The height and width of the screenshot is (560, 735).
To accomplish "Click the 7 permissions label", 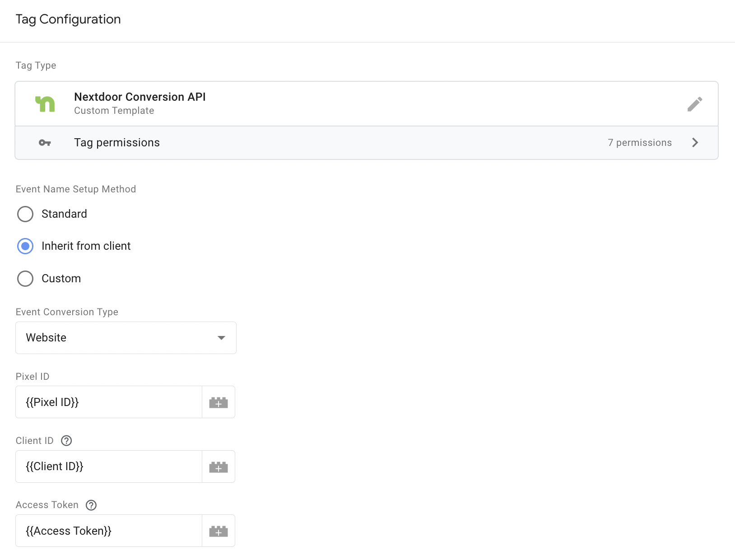I will pos(640,142).
